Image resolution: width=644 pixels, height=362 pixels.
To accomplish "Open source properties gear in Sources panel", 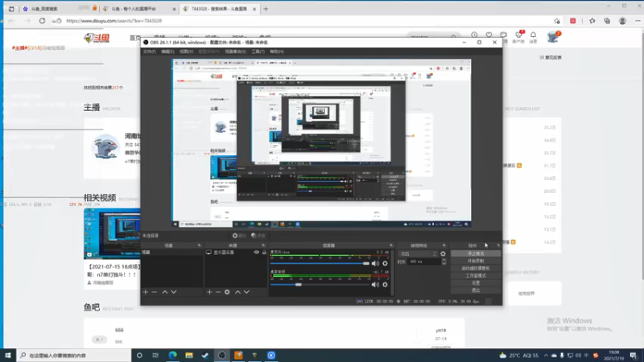I will coord(227,292).
